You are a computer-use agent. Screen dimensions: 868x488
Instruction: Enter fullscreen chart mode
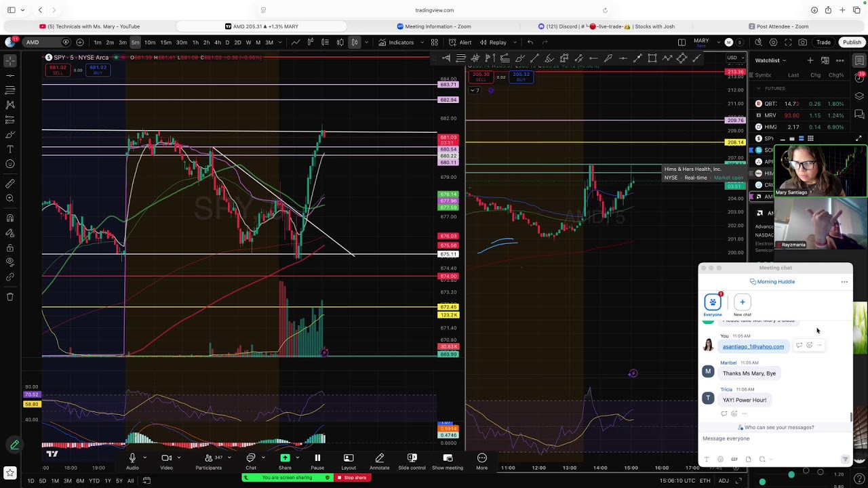788,43
